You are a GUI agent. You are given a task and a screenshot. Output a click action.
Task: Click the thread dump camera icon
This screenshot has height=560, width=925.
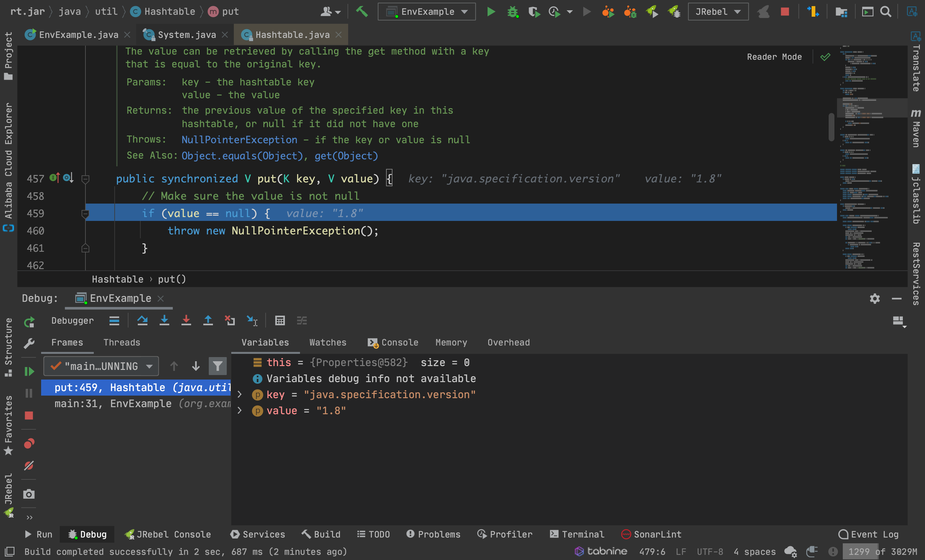pos(29,494)
